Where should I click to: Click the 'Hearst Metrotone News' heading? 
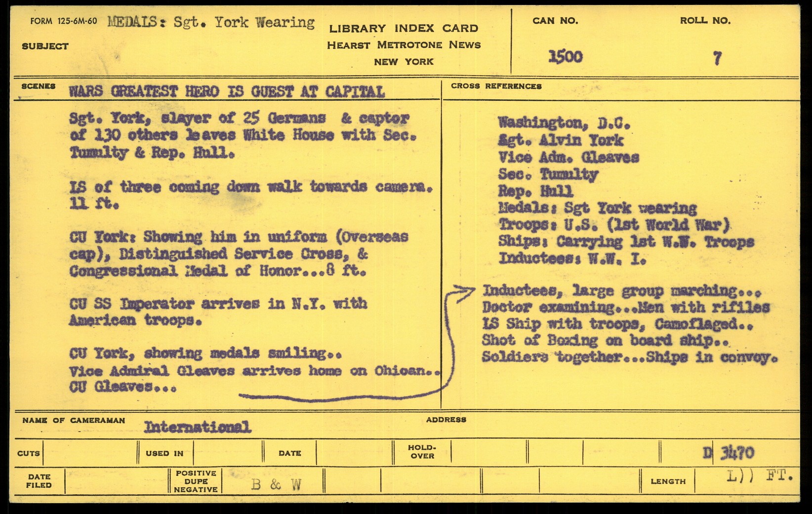coord(404,45)
